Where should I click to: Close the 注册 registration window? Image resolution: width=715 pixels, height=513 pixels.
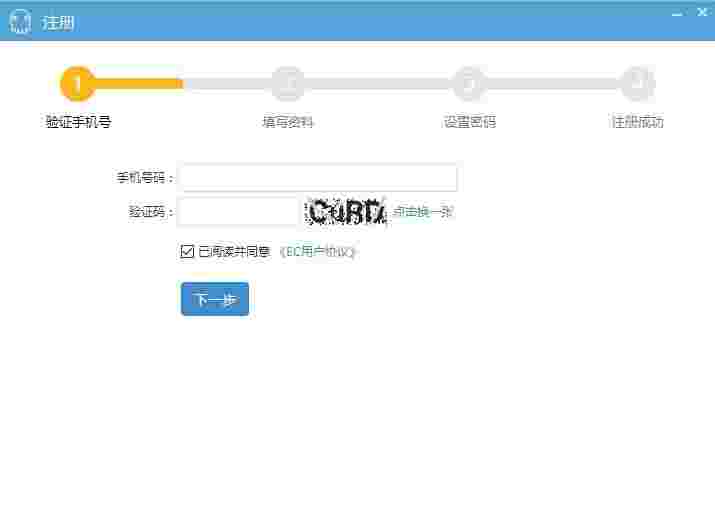[703, 12]
